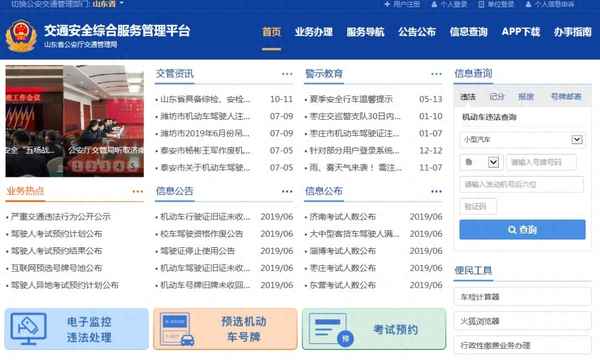Select carousel slide indicator 3

pos(105,165)
